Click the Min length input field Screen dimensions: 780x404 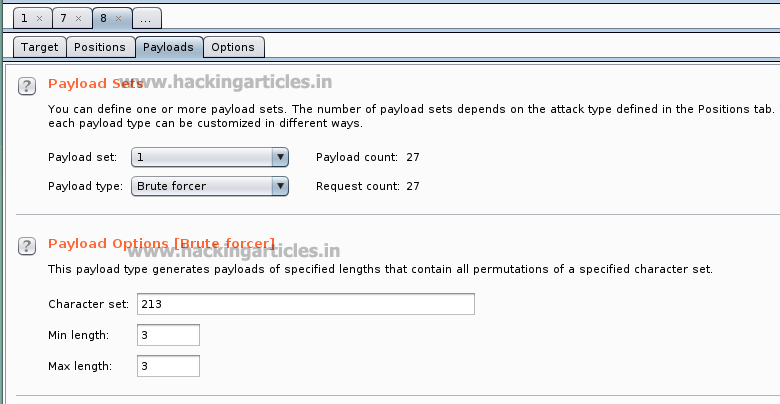click(168, 335)
